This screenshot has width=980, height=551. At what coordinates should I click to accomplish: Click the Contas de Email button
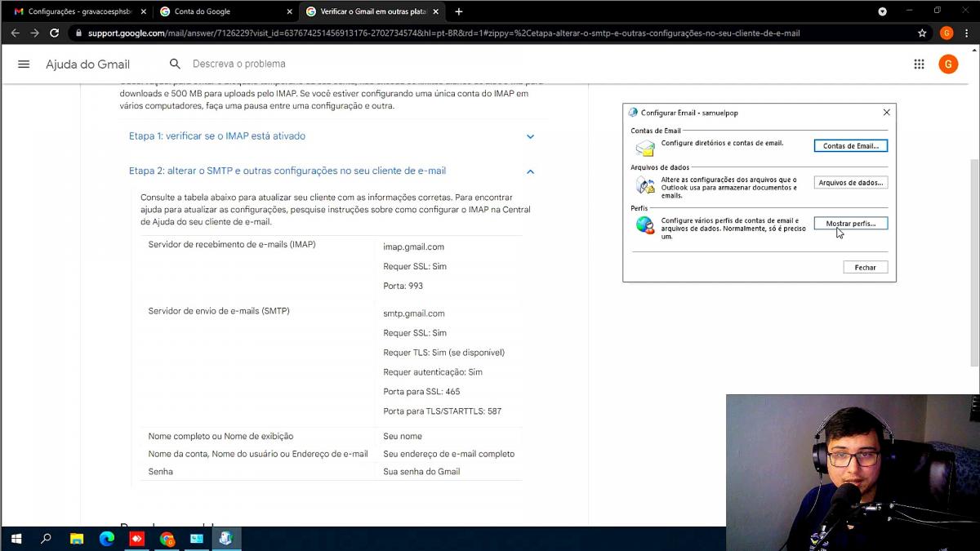coord(851,145)
